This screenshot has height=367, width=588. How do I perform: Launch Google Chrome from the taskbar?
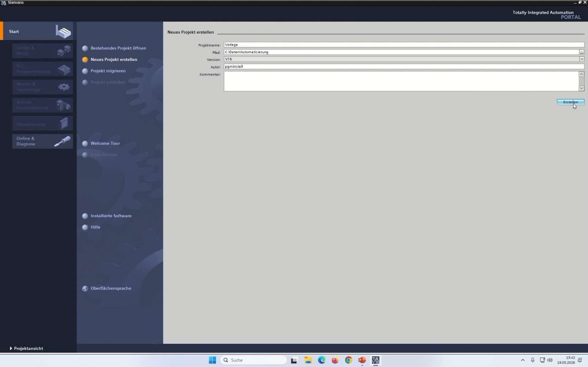[349, 360]
